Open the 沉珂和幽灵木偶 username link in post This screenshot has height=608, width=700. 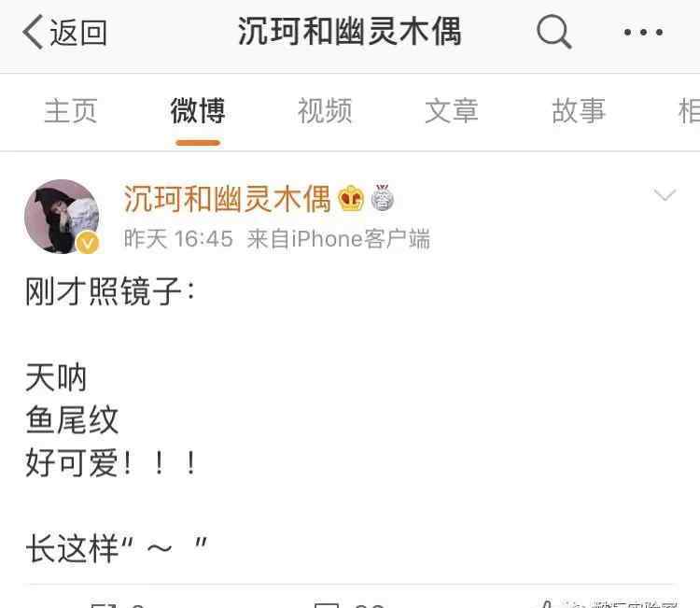(227, 199)
